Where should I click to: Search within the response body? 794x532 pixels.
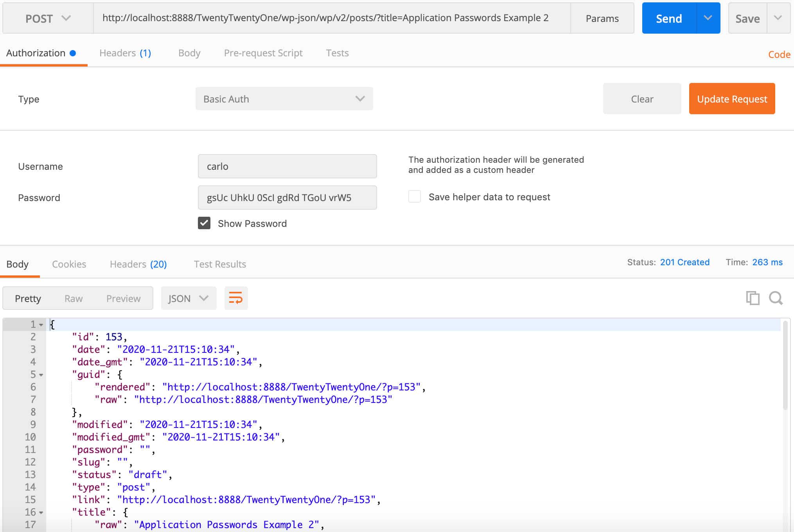click(775, 298)
